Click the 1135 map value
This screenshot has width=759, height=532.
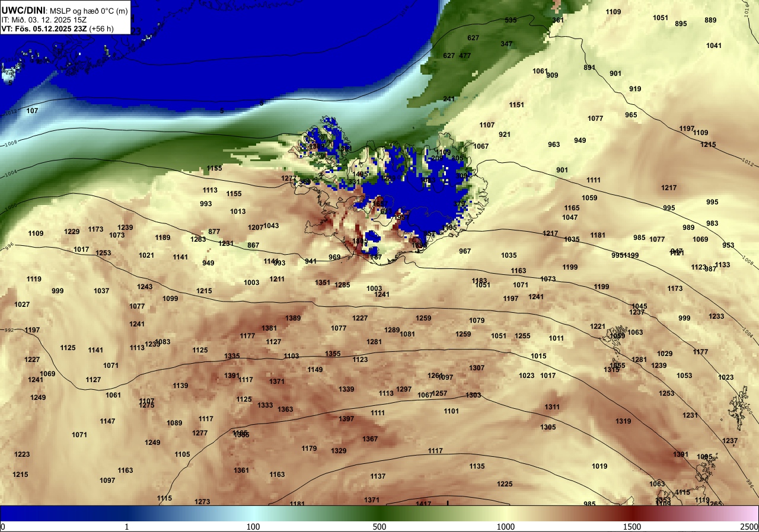pyautogui.click(x=477, y=466)
